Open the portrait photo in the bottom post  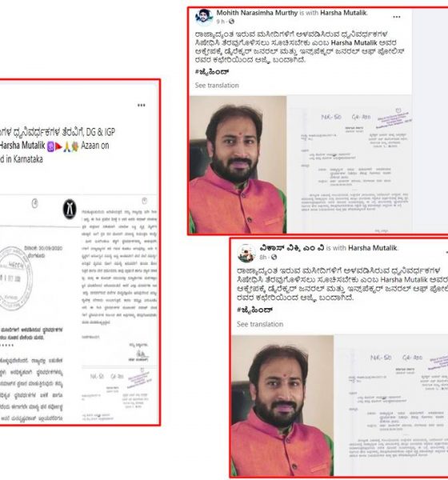pos(282,406)
